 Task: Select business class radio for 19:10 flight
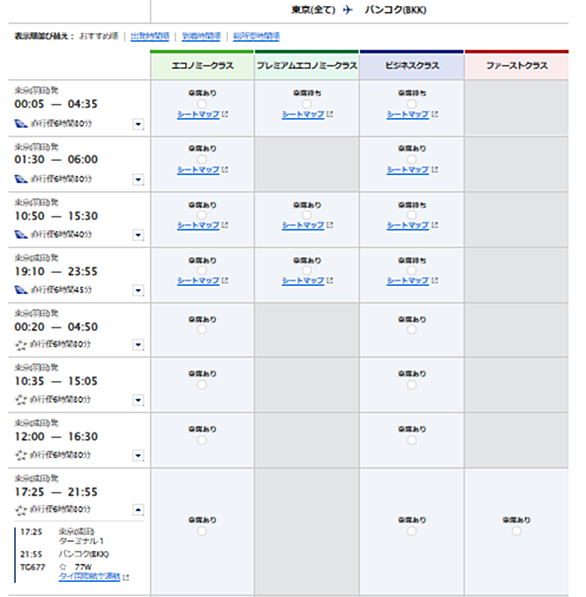point(412,270)
